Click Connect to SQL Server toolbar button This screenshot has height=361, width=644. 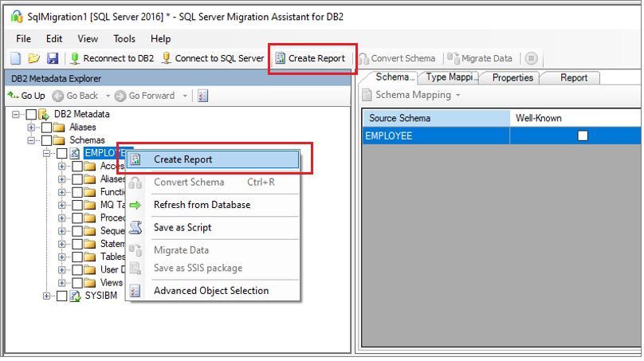pyautogui.click(x=213, y=58)
